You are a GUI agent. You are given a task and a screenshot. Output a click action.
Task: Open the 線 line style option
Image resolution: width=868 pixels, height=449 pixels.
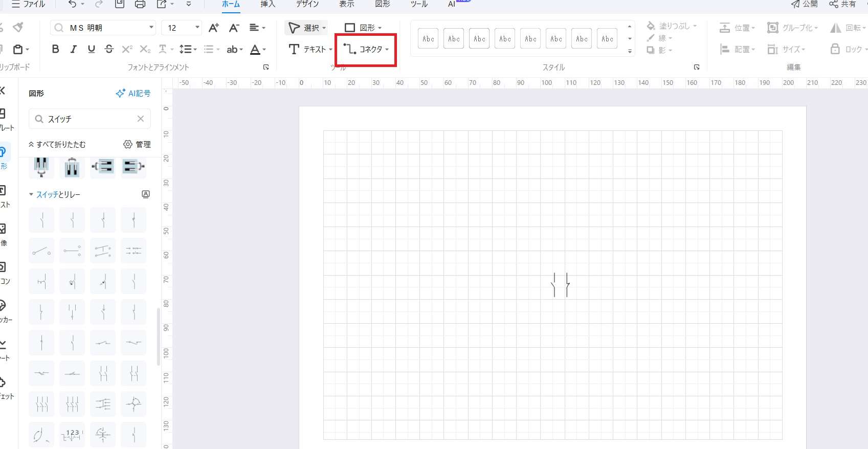(659, 38)
